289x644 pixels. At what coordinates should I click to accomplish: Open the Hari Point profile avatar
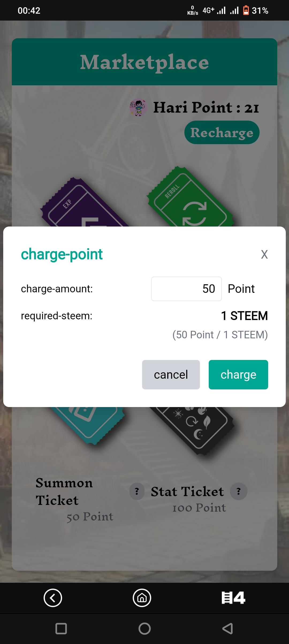click(x=138, y=108)
